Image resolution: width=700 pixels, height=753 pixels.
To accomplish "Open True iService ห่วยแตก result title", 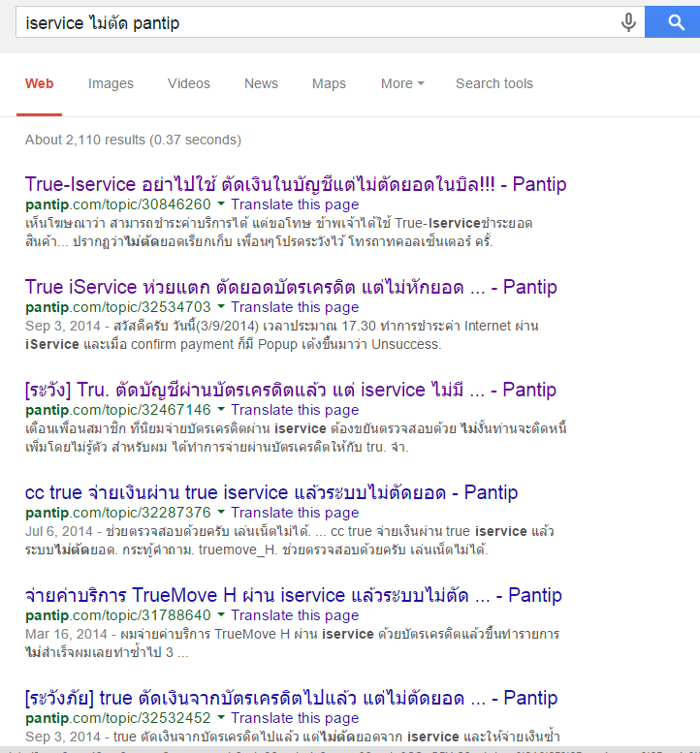I will (x=291, y=287).
